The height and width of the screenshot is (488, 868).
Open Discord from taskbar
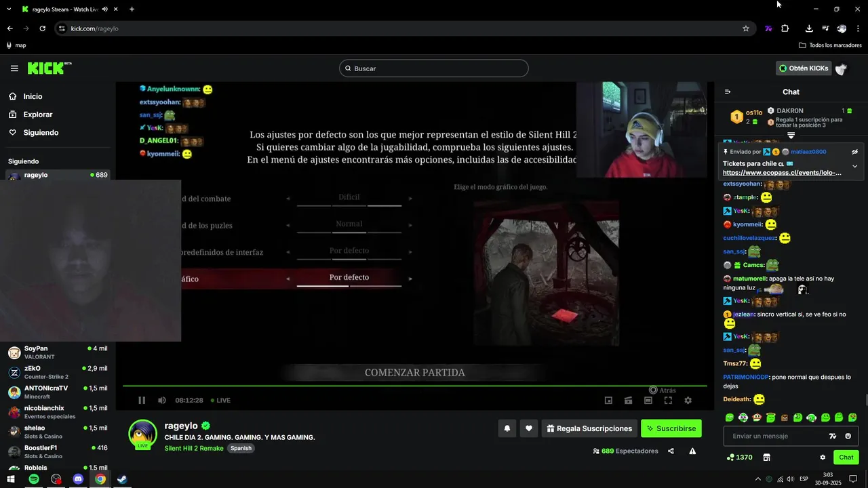[78, 479]
